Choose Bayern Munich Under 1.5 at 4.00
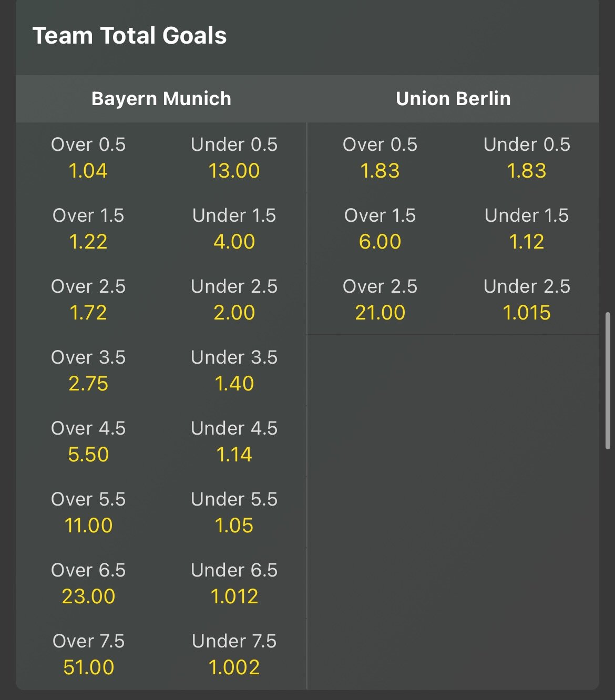The height and width of the screenshot is (700, 615). coord(234,229)
